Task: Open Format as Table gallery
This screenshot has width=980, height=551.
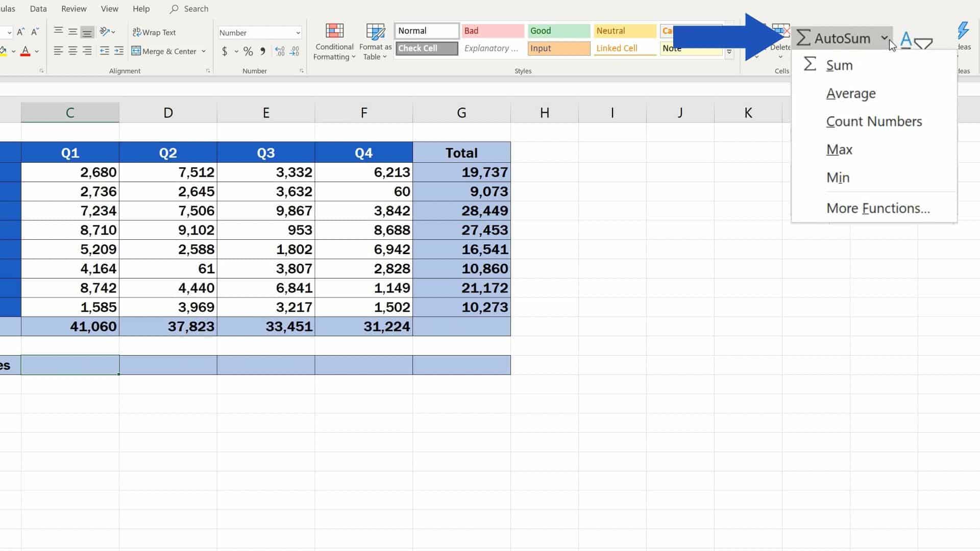Action: 375,42
